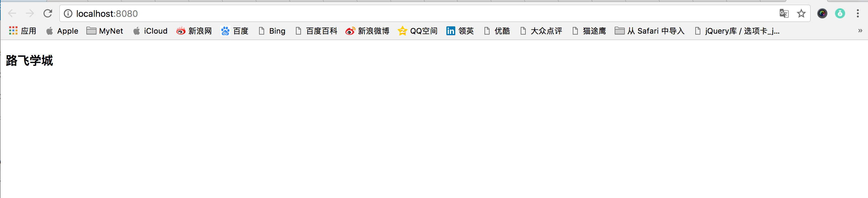The image size is (868, 198).
Task: Open the MyNet bookmarks folder
Action: (105, 31)
